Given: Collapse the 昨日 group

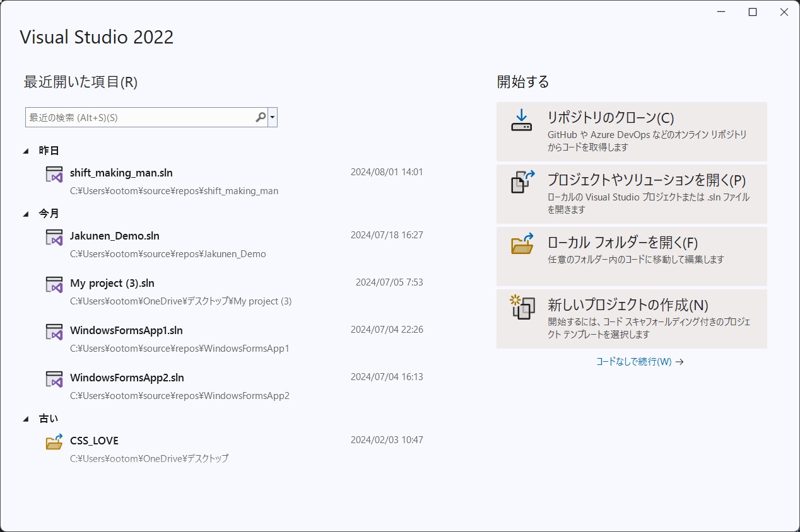Looking at the screenshot, I should click(x=26, y=151).
